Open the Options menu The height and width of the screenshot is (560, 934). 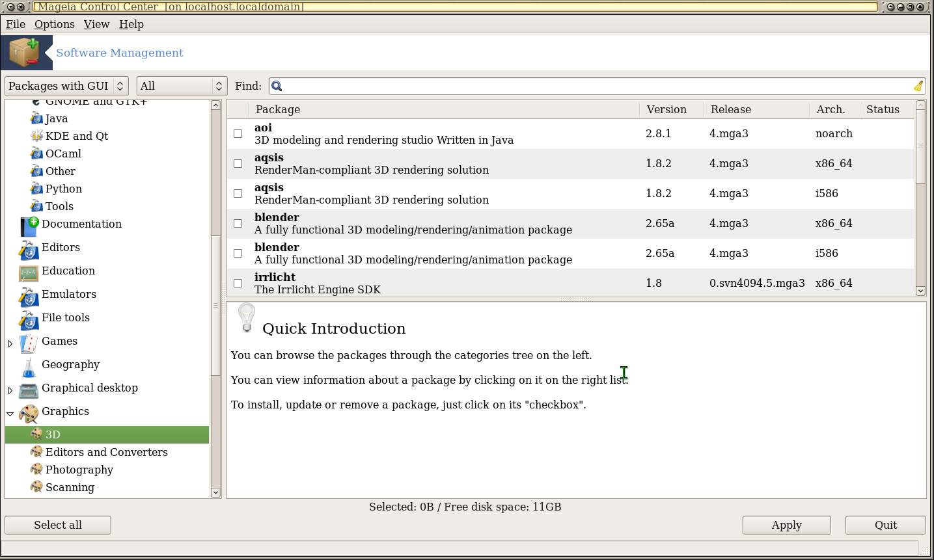[55, 24]
